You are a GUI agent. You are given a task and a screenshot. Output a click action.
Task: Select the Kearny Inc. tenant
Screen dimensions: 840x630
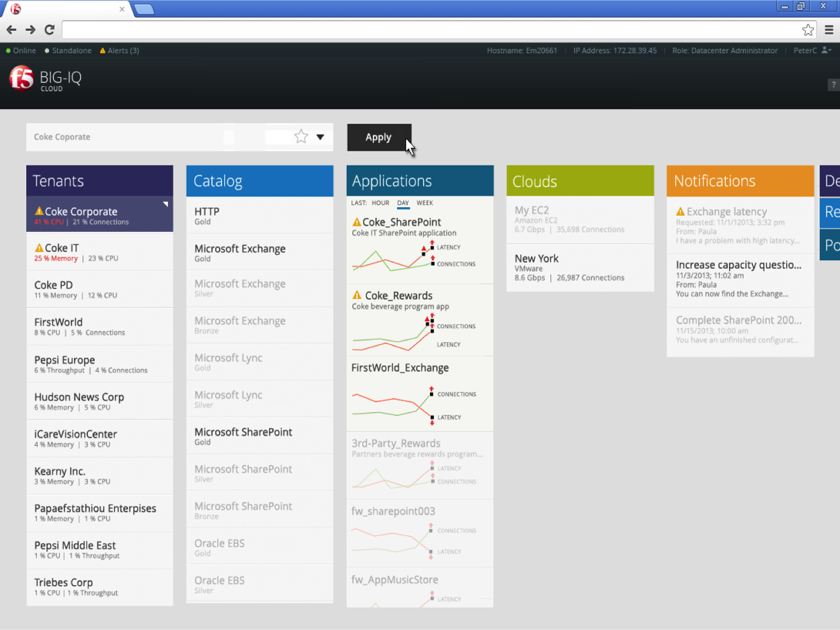tap(99, 475)
